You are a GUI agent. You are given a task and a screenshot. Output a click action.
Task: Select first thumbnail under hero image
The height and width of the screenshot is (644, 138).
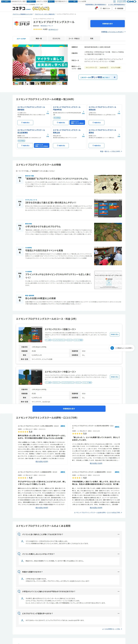(x=15, y=83)
